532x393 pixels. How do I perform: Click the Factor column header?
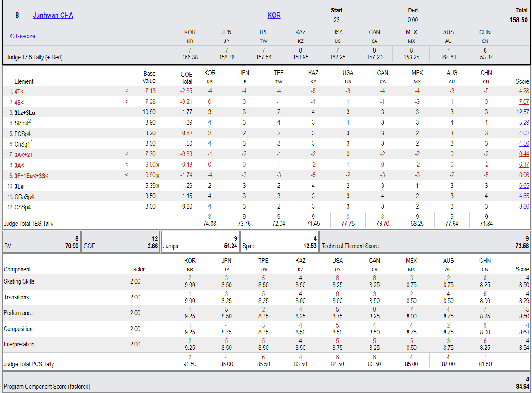[x=137, y=269]
